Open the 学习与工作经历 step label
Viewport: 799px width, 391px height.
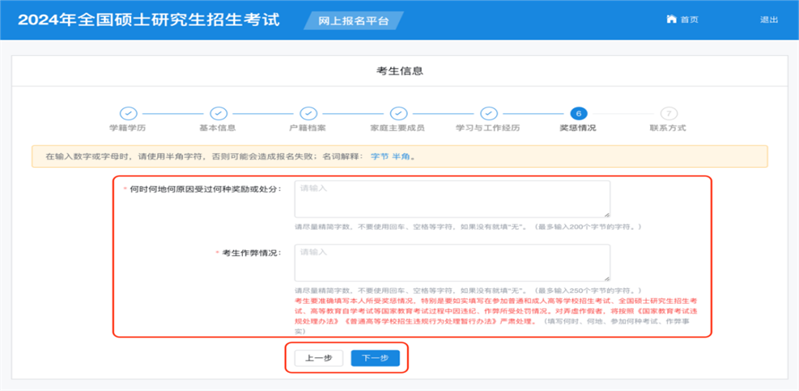tap(488, 128)
